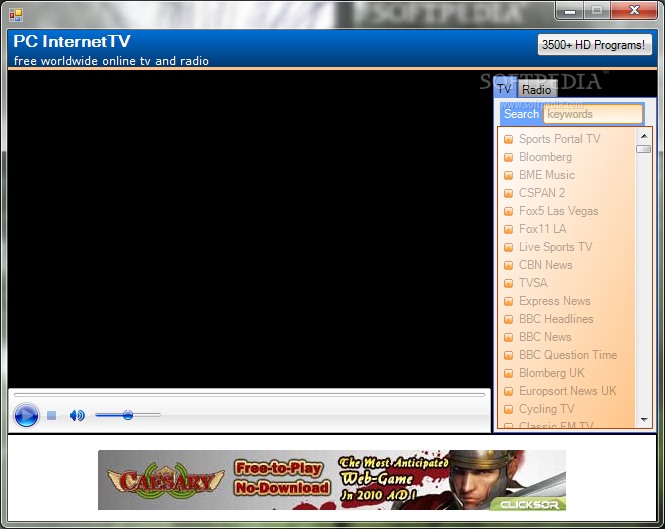Click the Cycling TV channel icon
Image resolution: width=665 pixels, height=529 pixels.
pos(508,410)
